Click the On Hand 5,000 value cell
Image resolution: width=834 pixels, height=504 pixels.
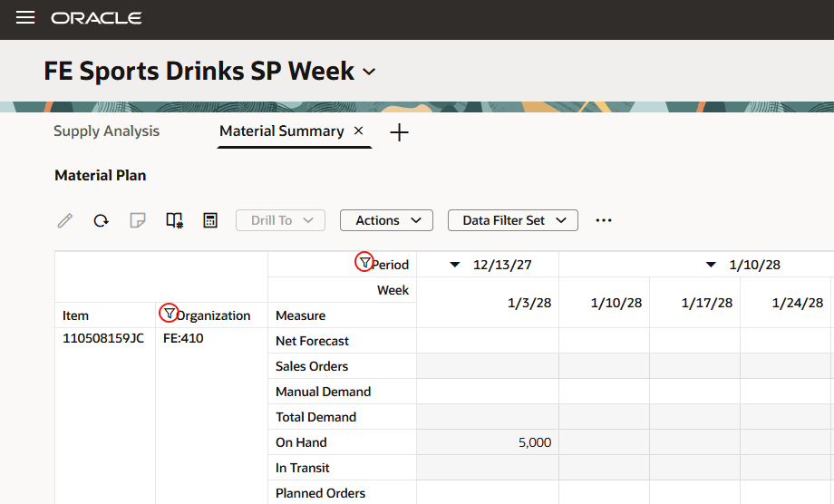pyautogui.click(x=488, y=442)
